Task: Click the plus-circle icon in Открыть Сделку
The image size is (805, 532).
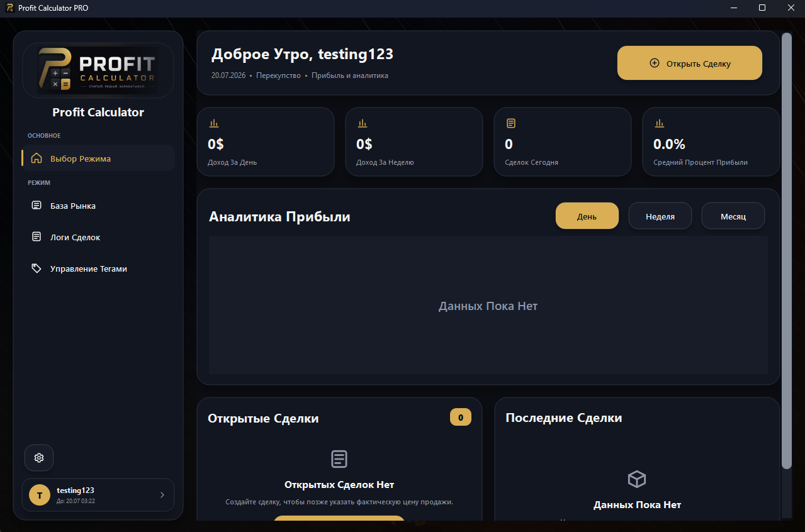Action: click(x=655, y=63)
